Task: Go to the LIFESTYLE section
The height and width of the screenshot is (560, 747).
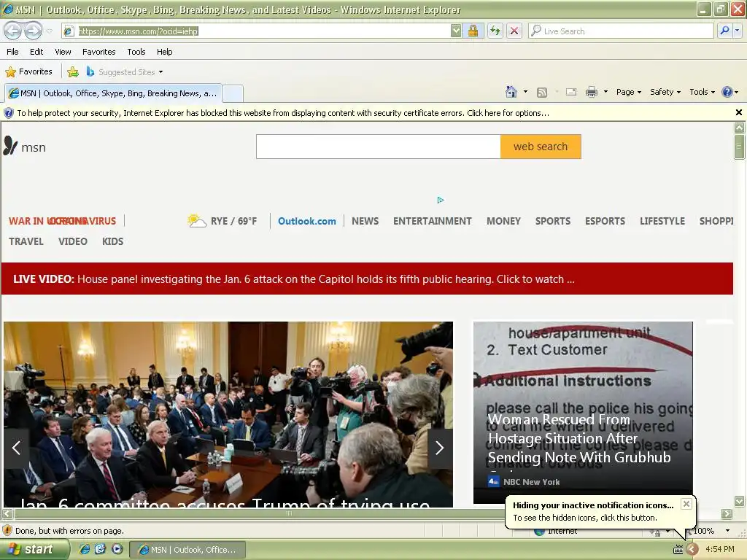Action: click(x=662, y=221)
